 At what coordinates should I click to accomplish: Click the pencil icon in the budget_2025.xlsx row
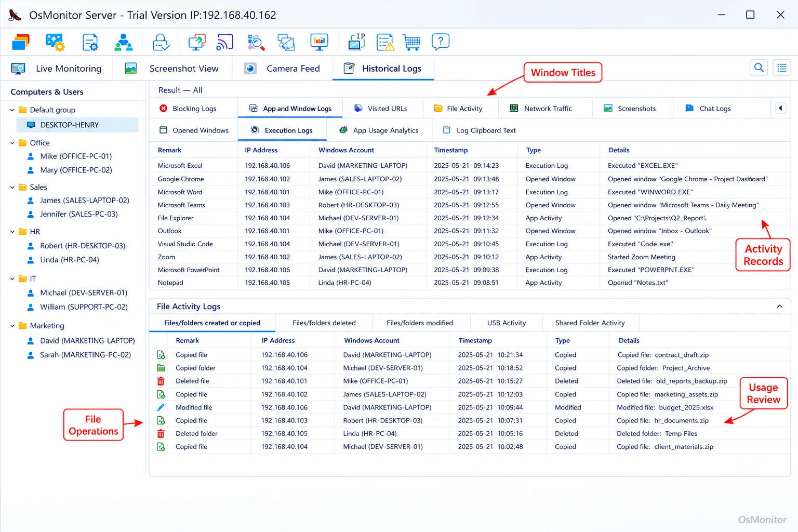tap(161, 407)
